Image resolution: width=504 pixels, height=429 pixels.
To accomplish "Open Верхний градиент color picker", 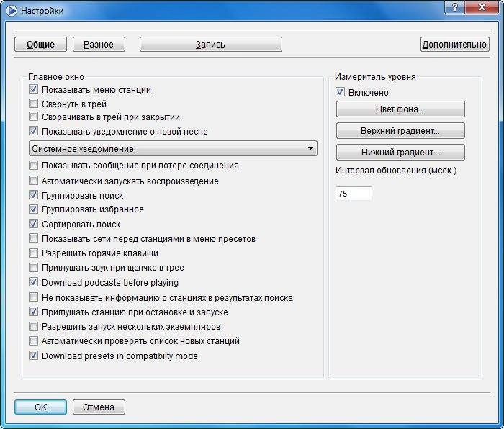I will (x=400, y=131).
